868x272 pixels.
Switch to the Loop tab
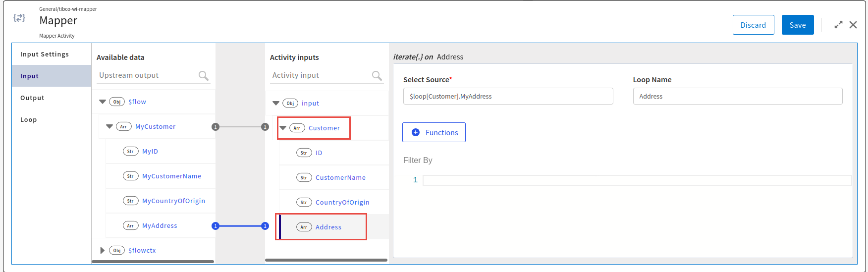(28, 119)
